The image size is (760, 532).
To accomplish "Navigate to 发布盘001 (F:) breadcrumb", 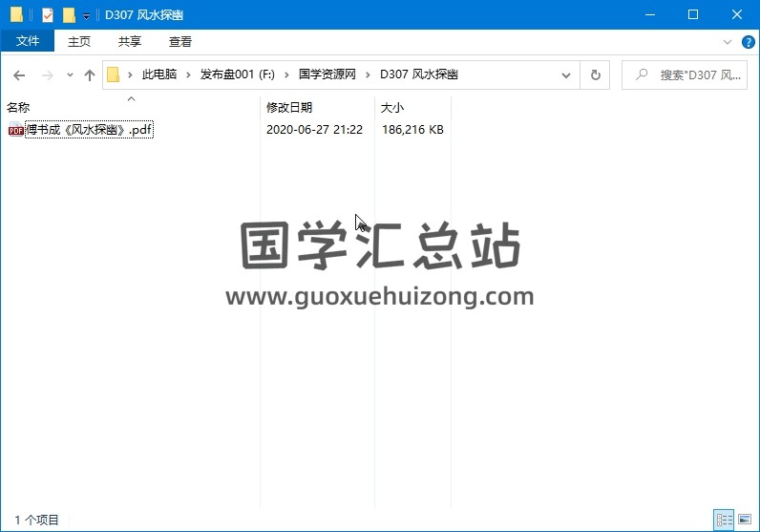I will coord(238,74).
